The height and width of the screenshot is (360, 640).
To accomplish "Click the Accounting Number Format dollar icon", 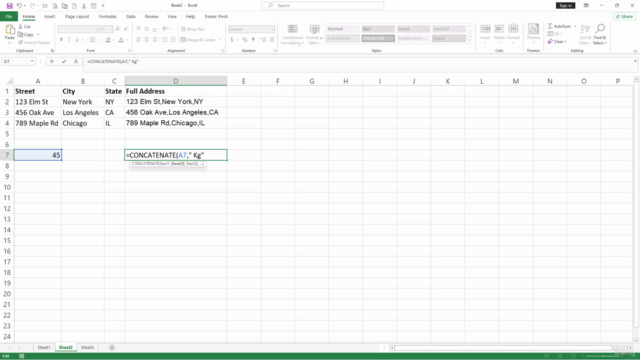I will 232,40.
